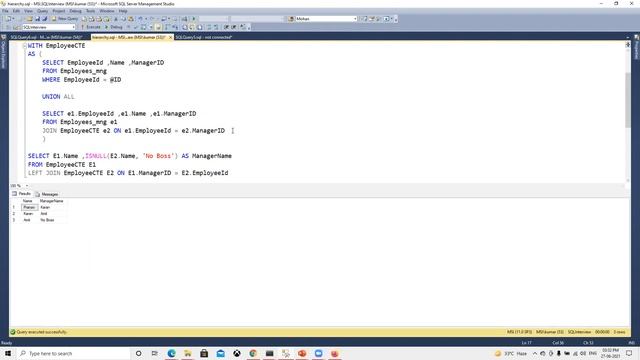Click the Debug toolbar button

[x=114, y=27]
